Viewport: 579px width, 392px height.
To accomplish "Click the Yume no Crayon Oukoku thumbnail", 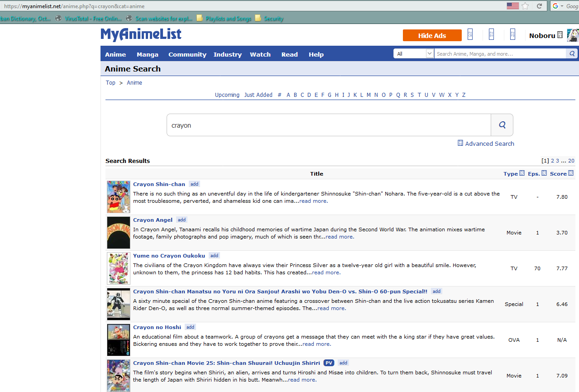I will 119,268.
